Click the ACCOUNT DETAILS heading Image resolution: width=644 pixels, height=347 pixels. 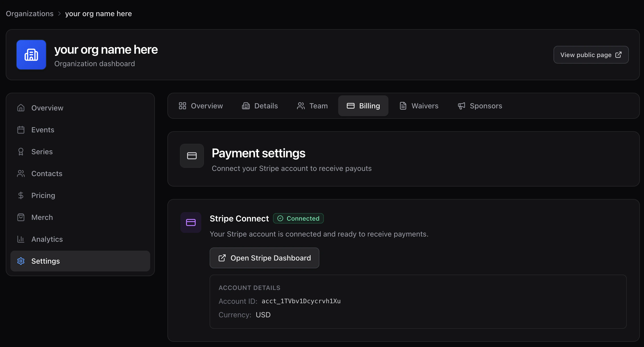[x=250, y=288]
